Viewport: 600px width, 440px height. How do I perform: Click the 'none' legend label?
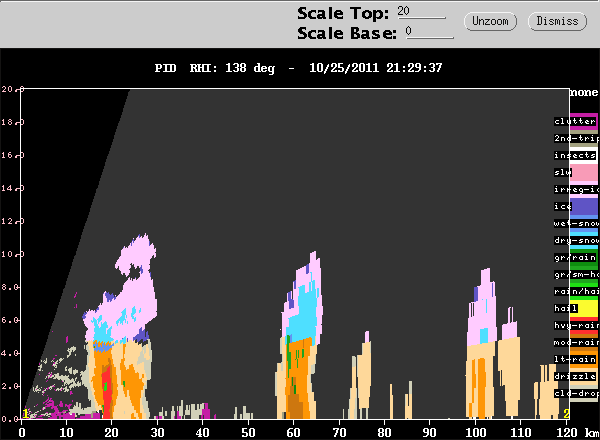pos(584,92)
